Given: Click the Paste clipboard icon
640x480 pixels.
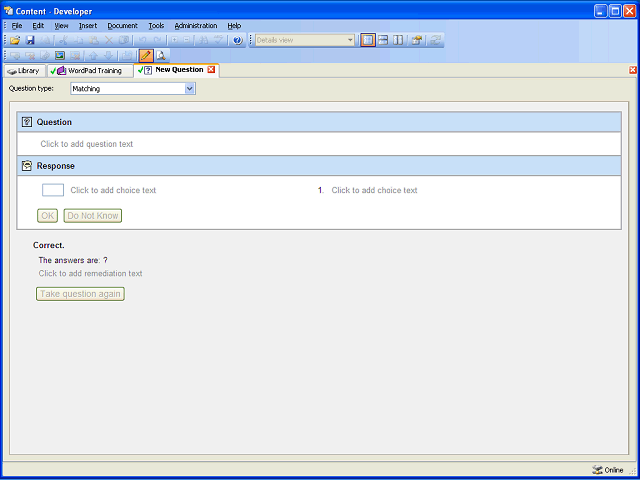Looking at the screenshot, I should tap(94, 40).
